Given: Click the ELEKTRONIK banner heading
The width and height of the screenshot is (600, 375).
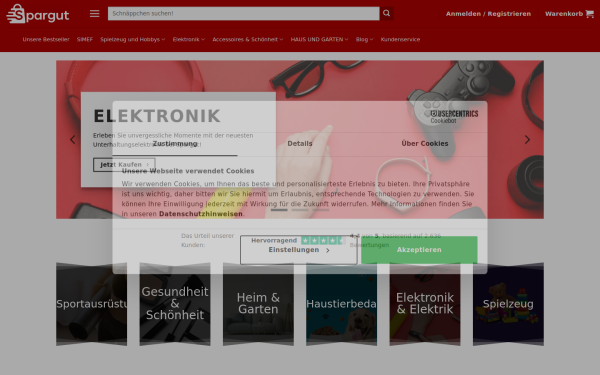Looking at the screenshot, I should pos(157,116).
